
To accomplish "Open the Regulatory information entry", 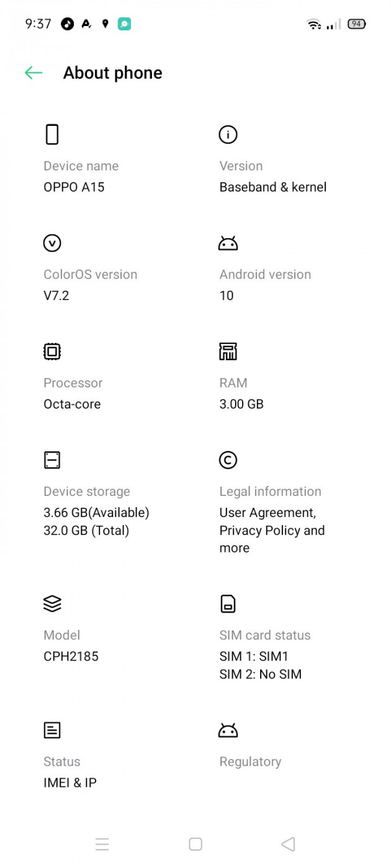I will (x=250, y=761).
